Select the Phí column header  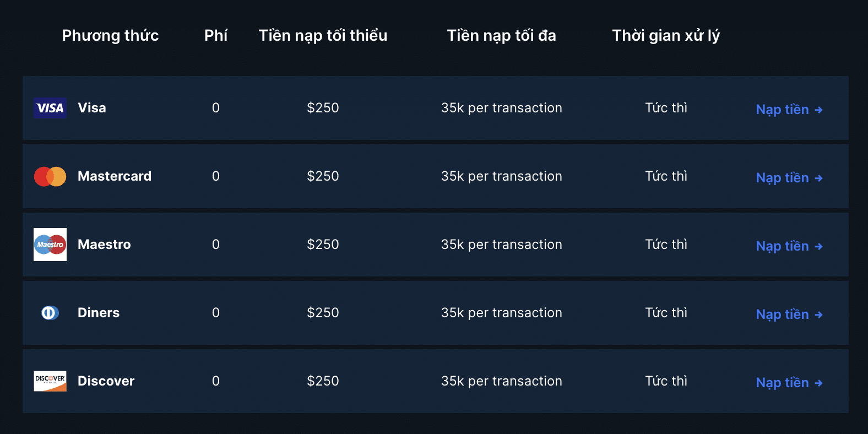click(216, 36)
